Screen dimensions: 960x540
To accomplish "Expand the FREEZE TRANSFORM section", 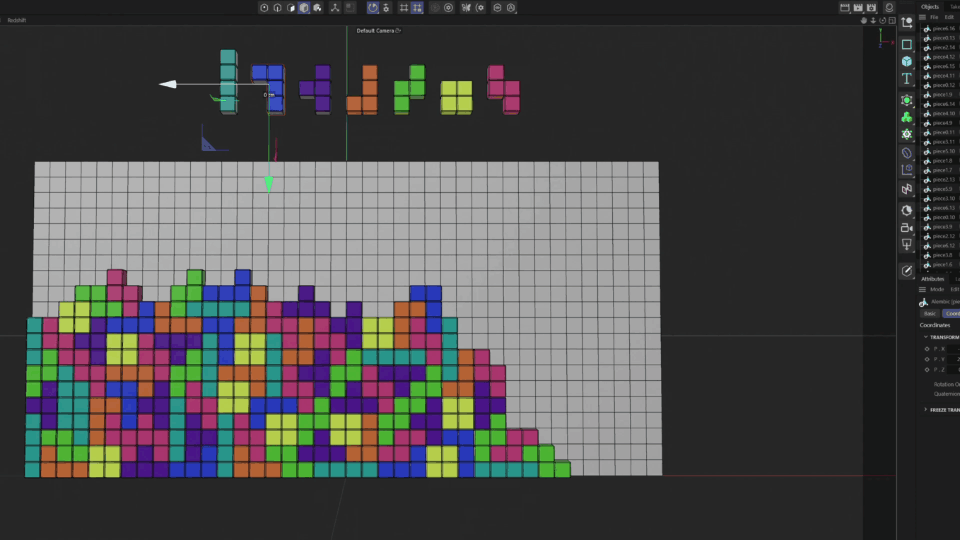I will tap(926, 410).
